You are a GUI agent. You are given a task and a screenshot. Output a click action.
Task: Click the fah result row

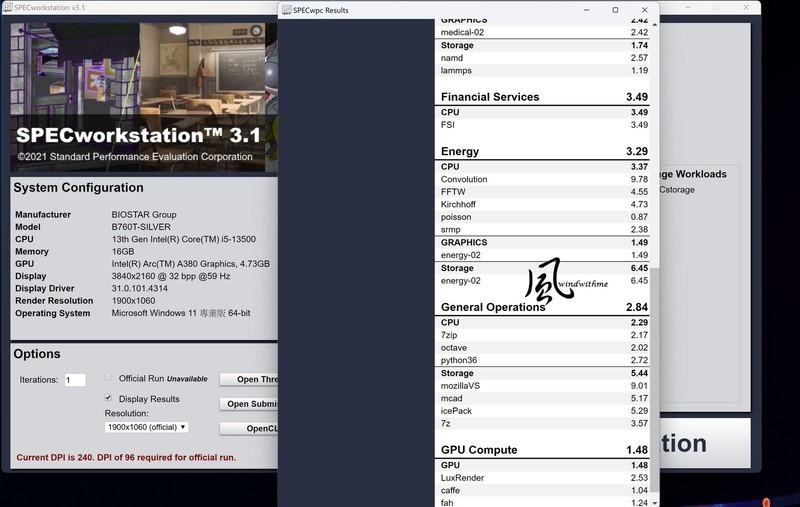(x=543, y=502)
